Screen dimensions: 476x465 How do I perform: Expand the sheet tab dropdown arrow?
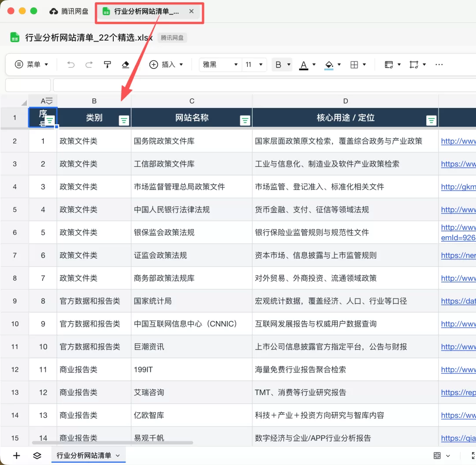pos(118,456)
